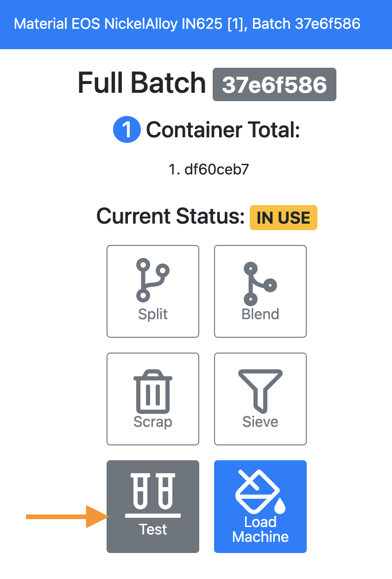Click the orange arrow pointing at Test
392x579 pixels.
tap(66, 516)
